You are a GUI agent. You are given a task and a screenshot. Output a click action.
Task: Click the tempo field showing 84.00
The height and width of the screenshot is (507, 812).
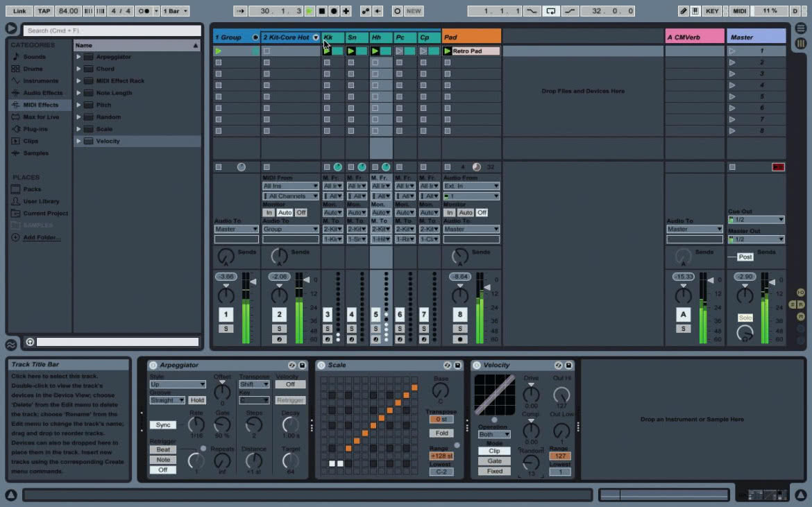[68, 11]
